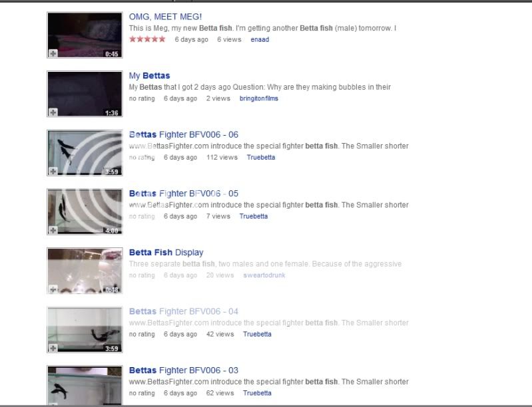Add OMG, MEET MEG! video to queue
This screenshot has height=407, width=532.
point(53,53)
